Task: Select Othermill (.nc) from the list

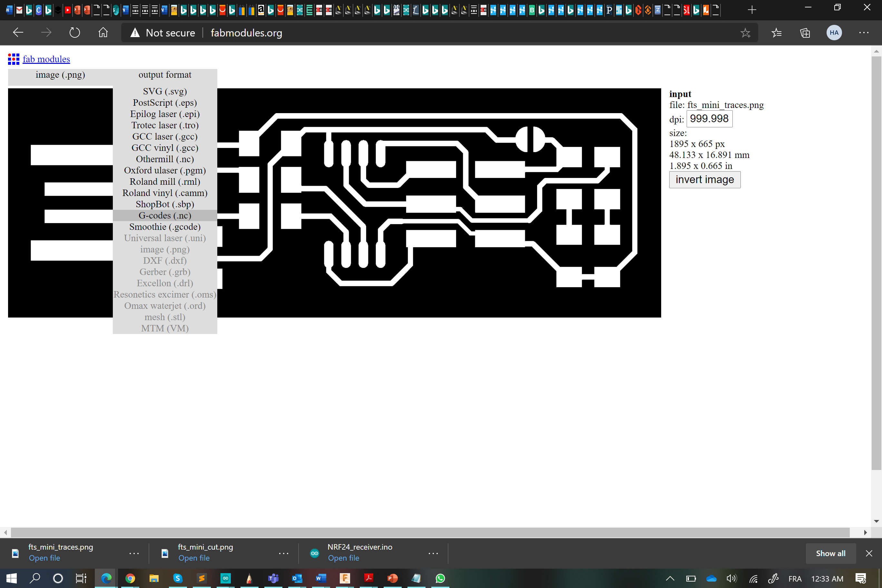Action: click(165, 159)
